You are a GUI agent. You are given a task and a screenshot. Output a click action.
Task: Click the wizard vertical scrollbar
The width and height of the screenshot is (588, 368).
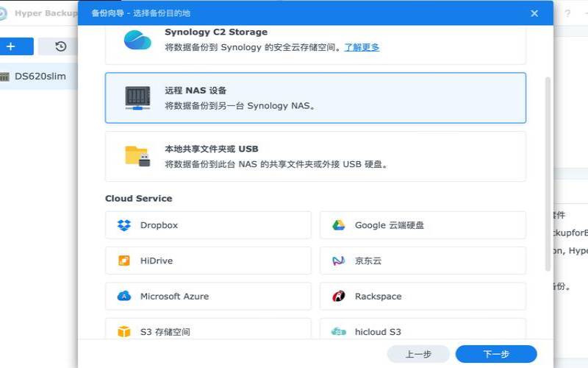[x=548, y=174]
